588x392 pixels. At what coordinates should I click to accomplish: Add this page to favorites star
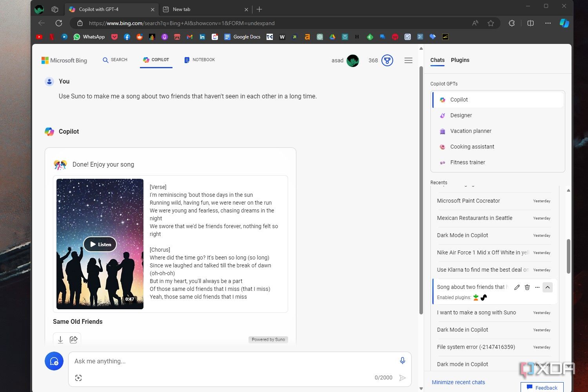click(491, 23)
